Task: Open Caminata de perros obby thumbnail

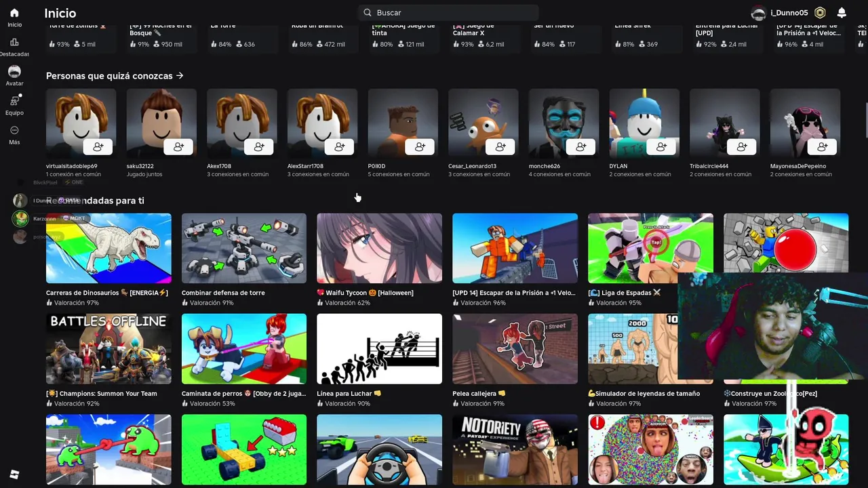Action: [x=244, y=348]
